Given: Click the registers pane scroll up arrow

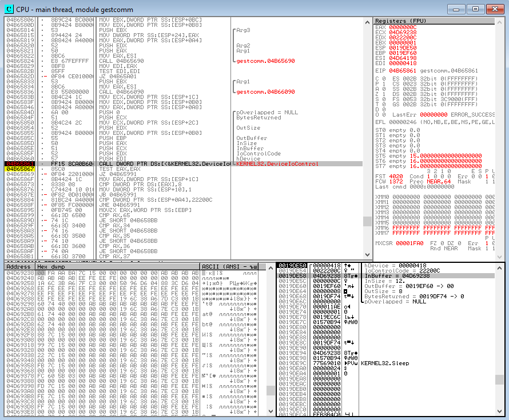Looking at the screenshot, I should pyautogui.click(x=499, y=22).
